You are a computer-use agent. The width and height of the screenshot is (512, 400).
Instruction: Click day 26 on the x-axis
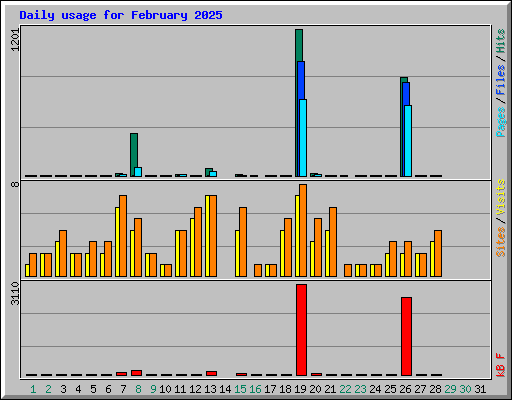tap(405, 389)
